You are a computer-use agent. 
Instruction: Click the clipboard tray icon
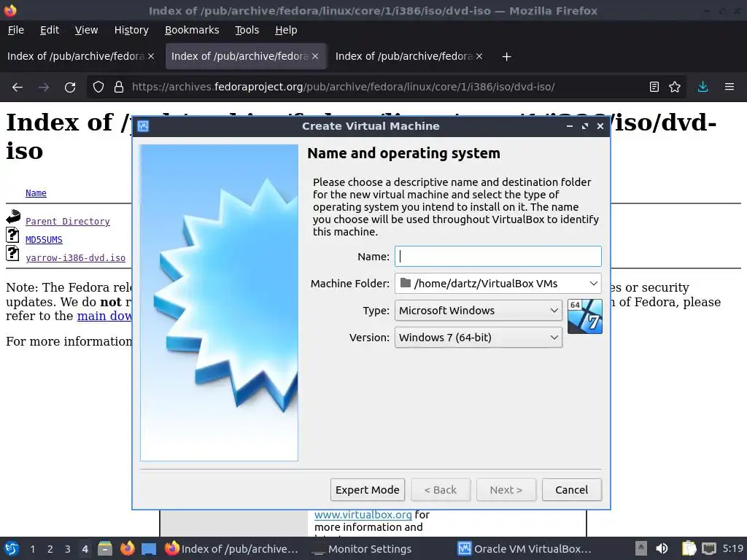click(x=689, y=548)
